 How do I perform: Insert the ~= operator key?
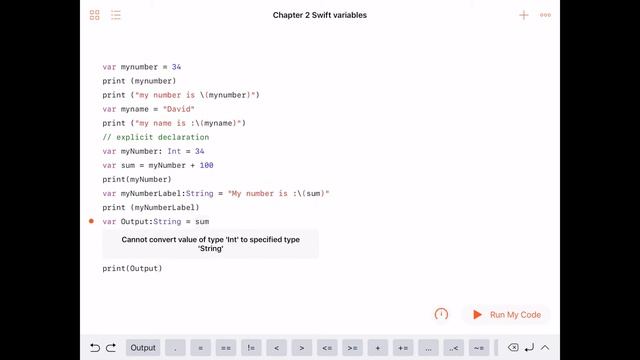(x=479, y=348)
